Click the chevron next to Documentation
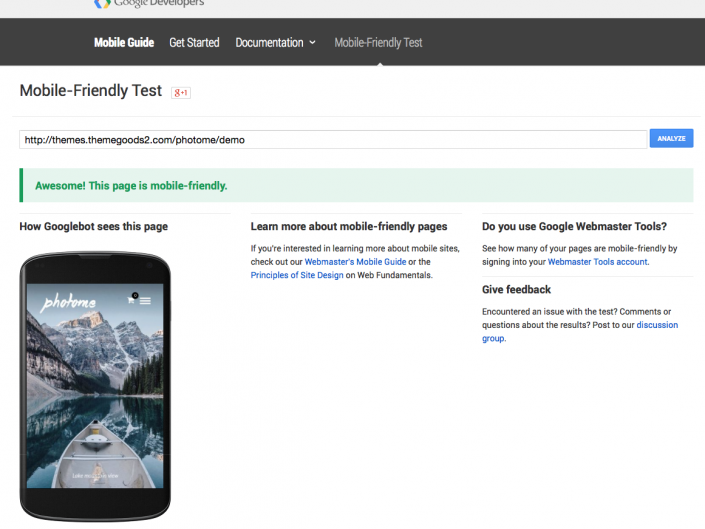 pos(312,42)
